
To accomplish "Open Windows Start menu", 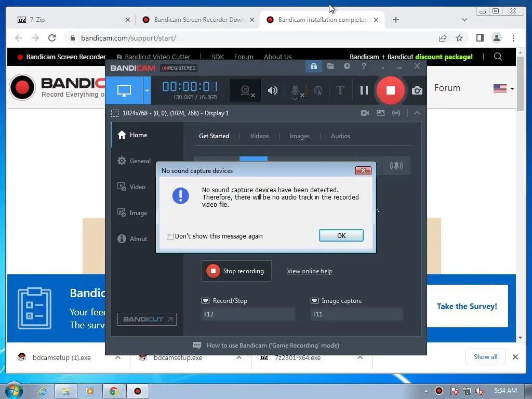I will [x=14, y=391].
